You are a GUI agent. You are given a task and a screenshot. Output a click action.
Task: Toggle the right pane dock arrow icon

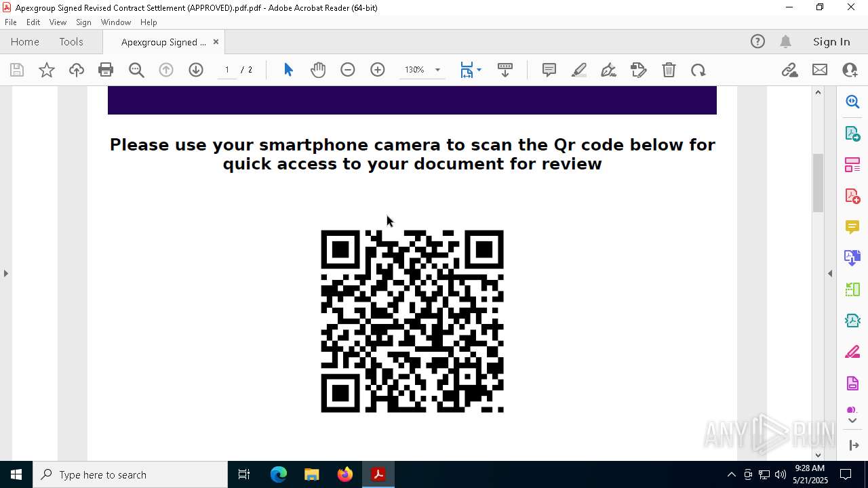coord(854,445)
